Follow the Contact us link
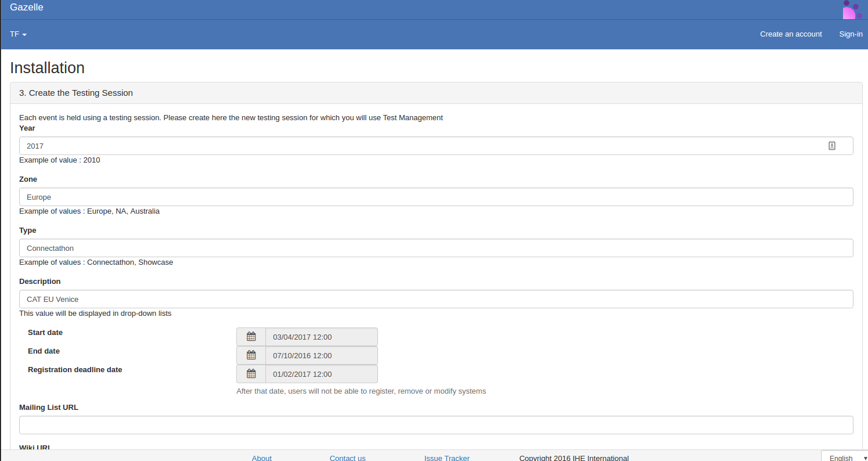Image resolution: width=868 pixels, height=461 pixels. (347, 458)
